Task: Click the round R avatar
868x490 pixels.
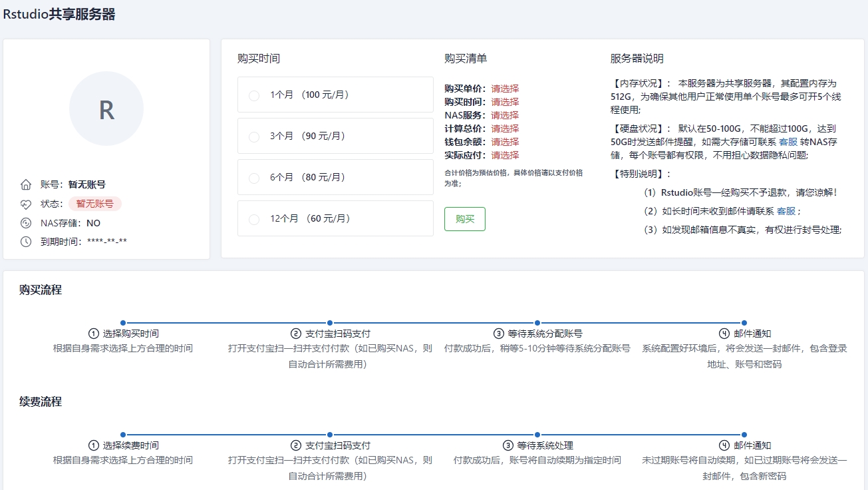Action: click(106, 109)
